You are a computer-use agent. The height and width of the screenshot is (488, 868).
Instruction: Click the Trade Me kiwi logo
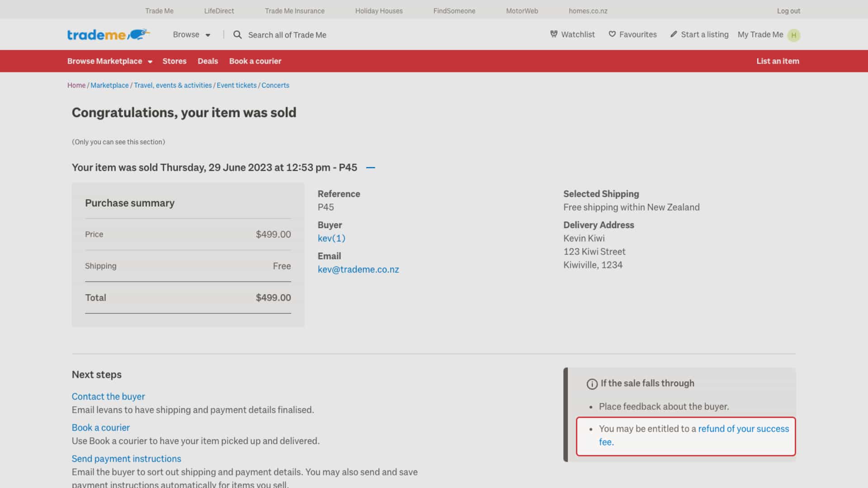108,34
